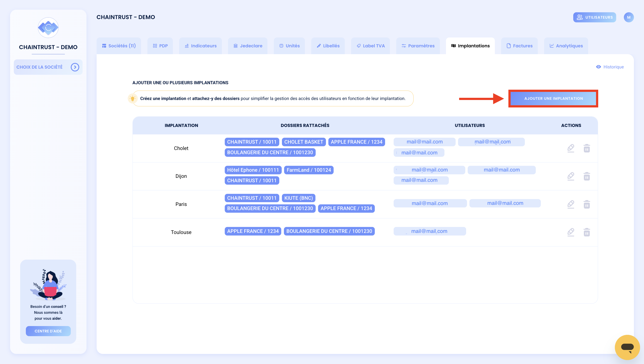Viewport: 644px width, 364px height.
Task: Select the Toulouse implantation name
Action: (x=181, y=232)
